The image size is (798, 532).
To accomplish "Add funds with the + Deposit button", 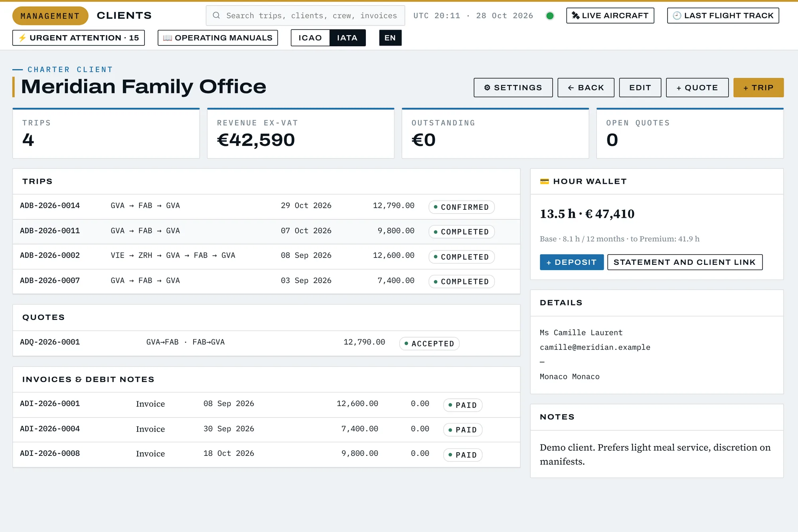I will tap(572, 262).
